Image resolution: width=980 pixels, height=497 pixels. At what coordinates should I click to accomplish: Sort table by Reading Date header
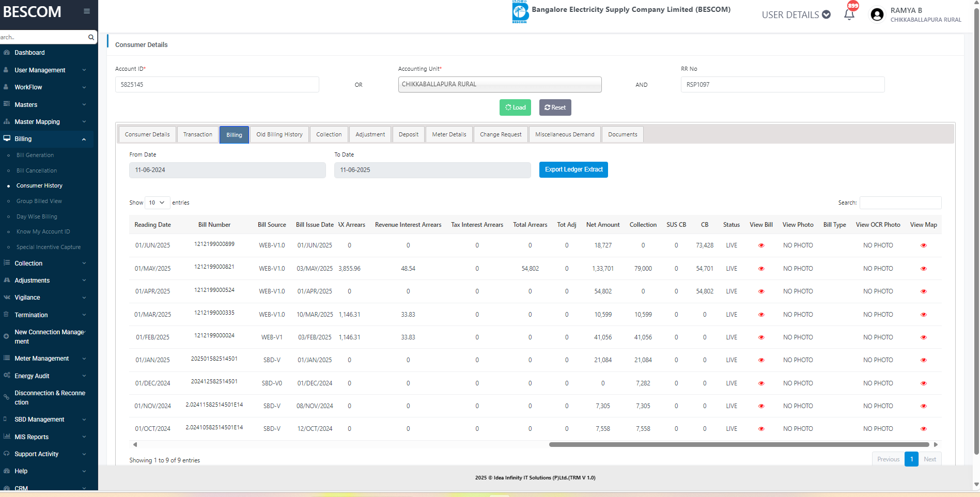152,225
